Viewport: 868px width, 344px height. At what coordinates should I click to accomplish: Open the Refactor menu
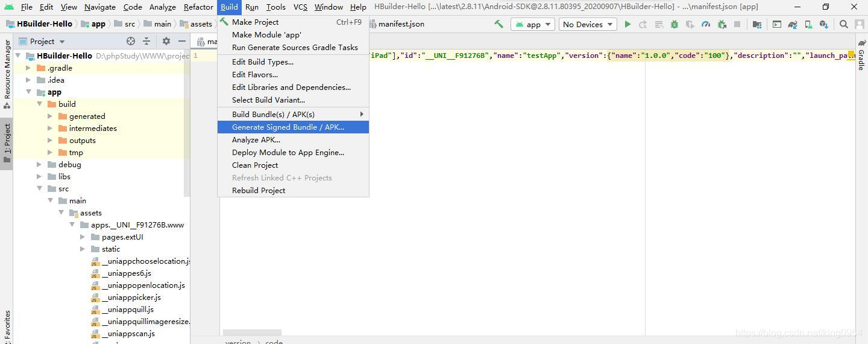pyautogui.click(x=198, y=7)
